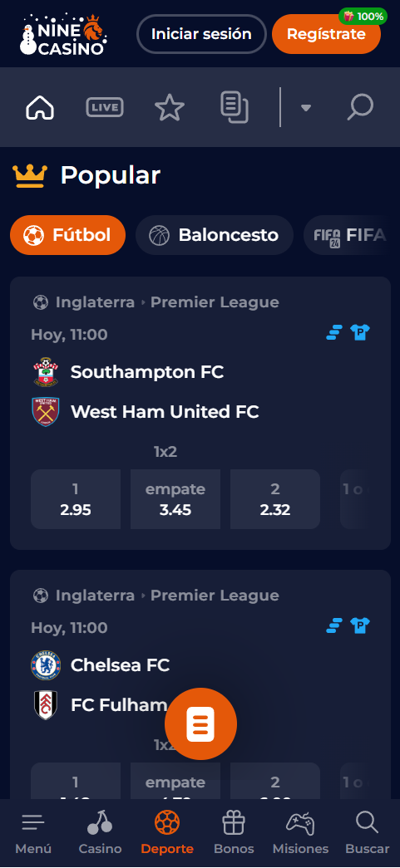
Task: Open lineup shirt icon for Southampton match
Action: point(360,333)
